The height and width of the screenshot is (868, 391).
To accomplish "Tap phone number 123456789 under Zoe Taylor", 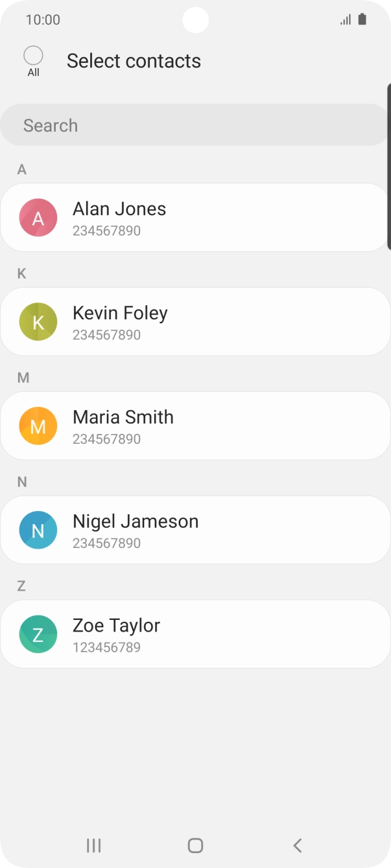I will tap(106, 647).
